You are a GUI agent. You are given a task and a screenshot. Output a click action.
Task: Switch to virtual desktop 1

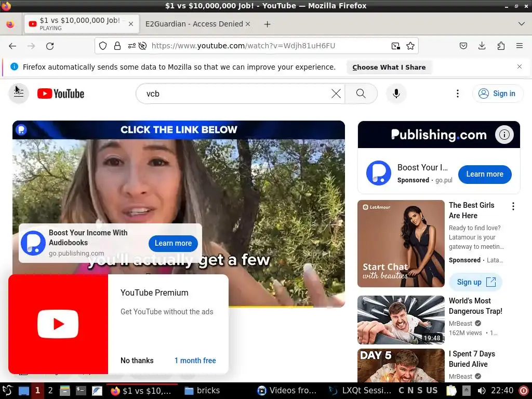37,391
